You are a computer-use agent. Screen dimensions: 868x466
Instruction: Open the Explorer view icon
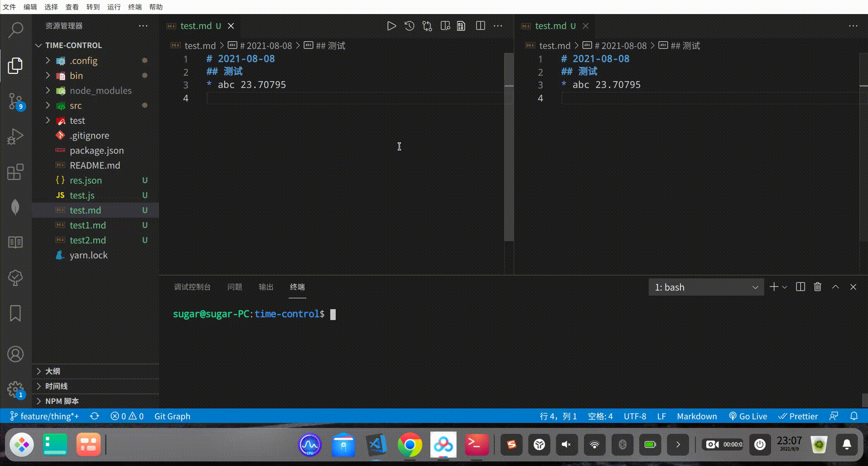tap(15, 66)
